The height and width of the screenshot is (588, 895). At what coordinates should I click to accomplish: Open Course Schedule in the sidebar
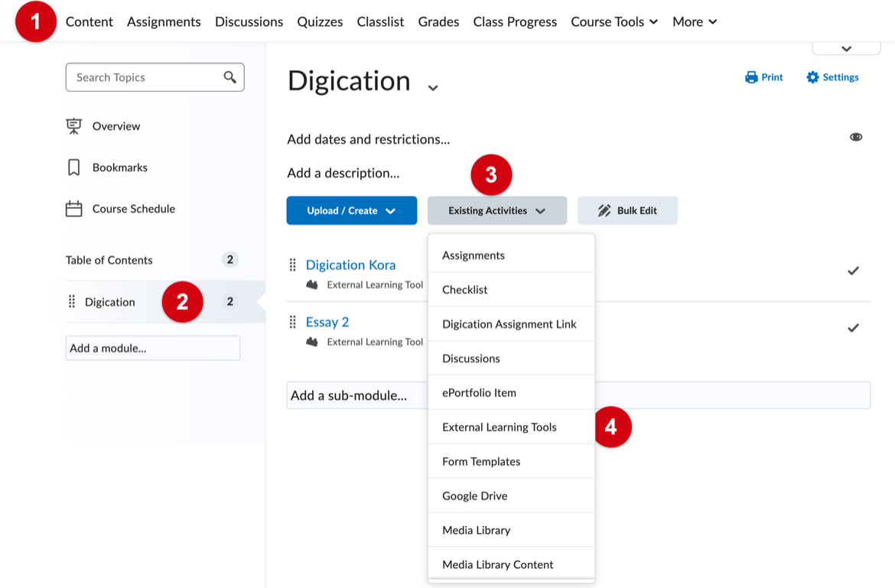click(x=134, y=209)
